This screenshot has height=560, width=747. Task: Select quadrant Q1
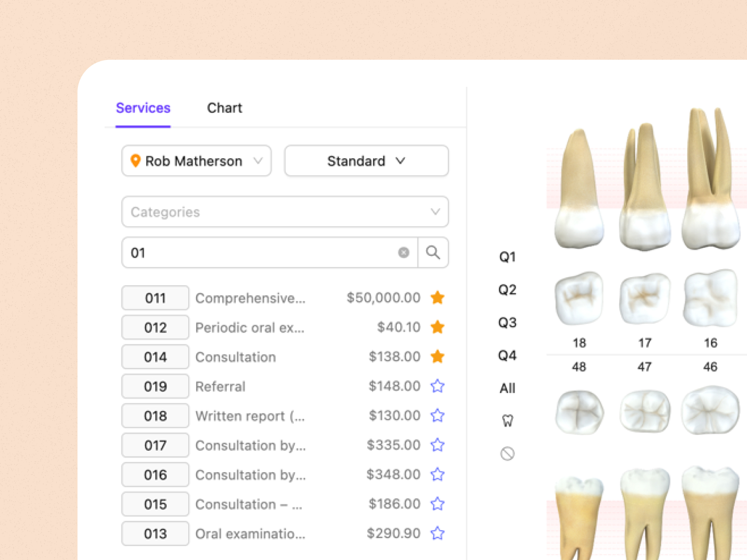point(507,257)
